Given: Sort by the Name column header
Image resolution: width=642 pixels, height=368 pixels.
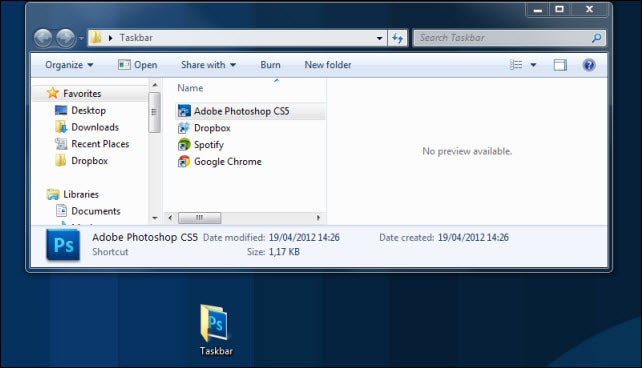Looking at the screenshot, I should [190, 88].
